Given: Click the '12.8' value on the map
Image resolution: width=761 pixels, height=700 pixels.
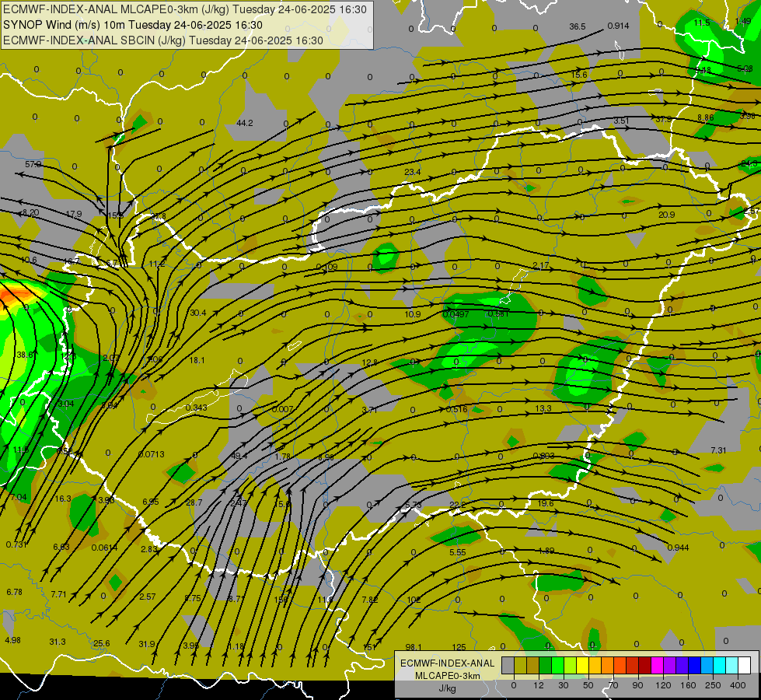Looking at the screenshot, I should click(370, 362).
